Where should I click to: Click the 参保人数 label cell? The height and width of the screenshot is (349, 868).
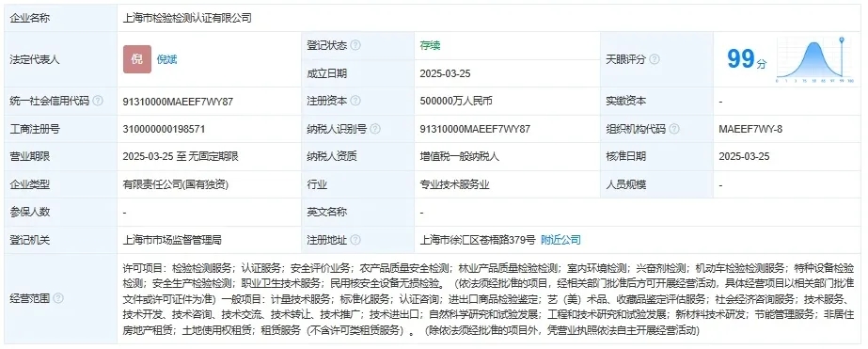(x=60, y=213)
